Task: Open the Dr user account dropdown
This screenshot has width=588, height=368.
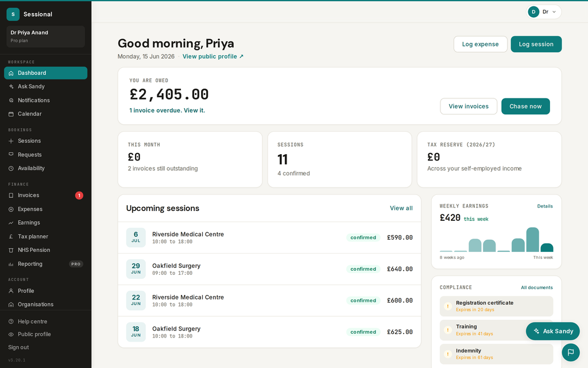Action: coord(544,12)
